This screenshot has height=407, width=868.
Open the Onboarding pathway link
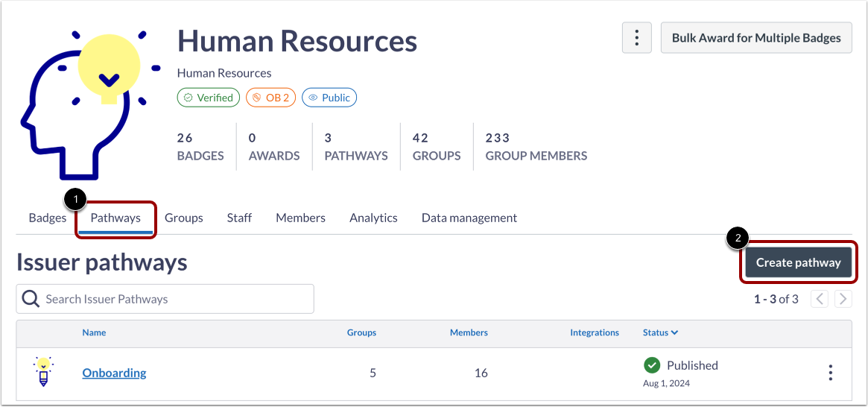115,373
